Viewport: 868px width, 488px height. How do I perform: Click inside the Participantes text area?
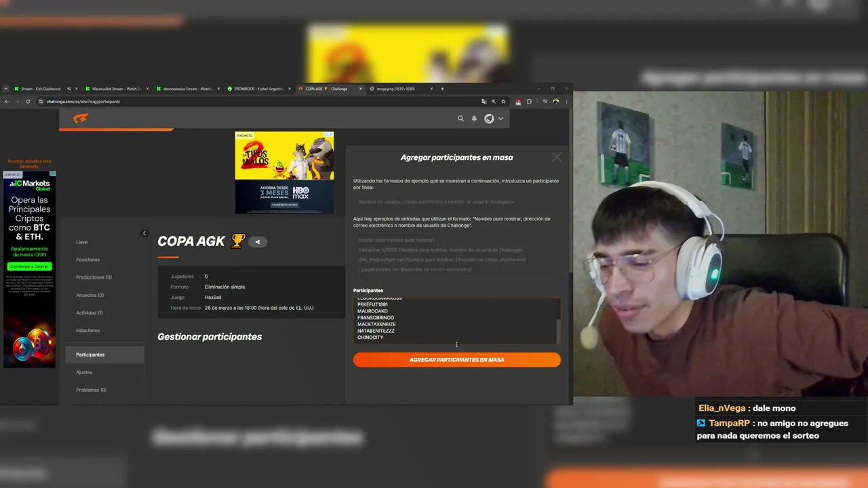(456, 320)
